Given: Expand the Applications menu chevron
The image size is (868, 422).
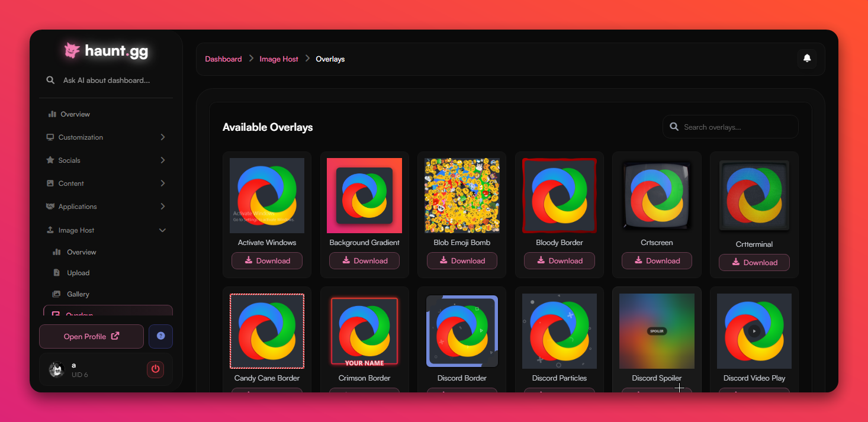Looking at the screenshot, I should tap(163, 207).
